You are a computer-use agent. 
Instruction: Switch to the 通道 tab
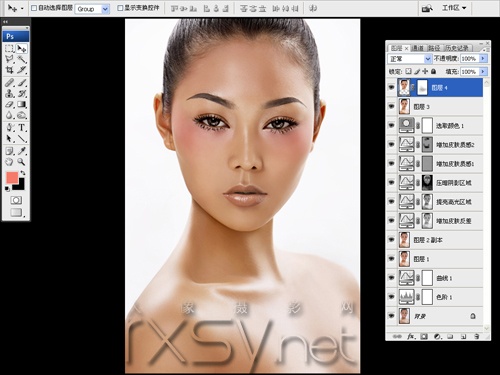pyautogui.click(x=417, y=48)
